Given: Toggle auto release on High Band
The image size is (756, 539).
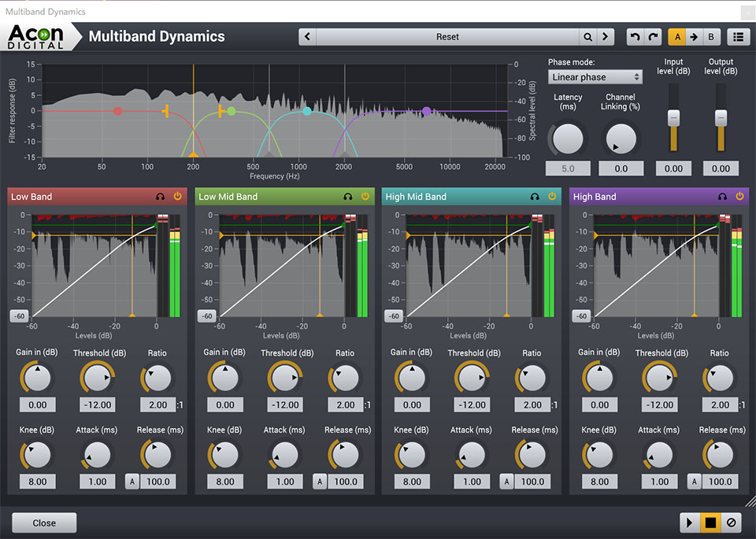Looking at the screenshot, I should coord(694,482).
